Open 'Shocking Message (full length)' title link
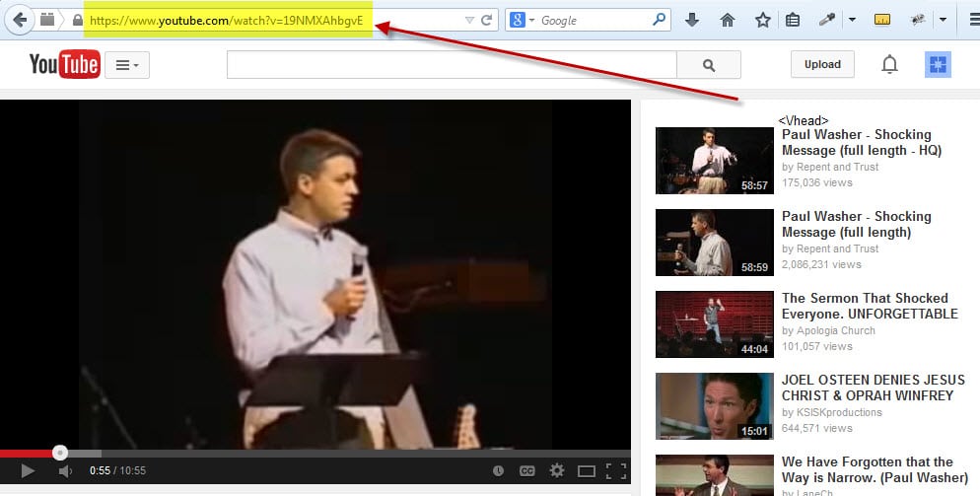The width and height of the screenshot is (980, 496). coord(856,225)
